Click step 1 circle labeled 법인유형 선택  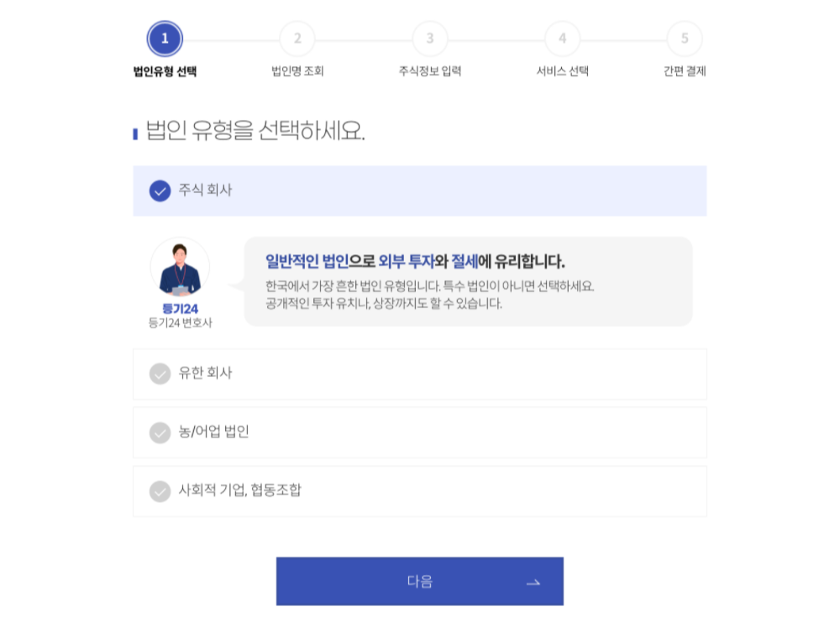coord(165,39)
